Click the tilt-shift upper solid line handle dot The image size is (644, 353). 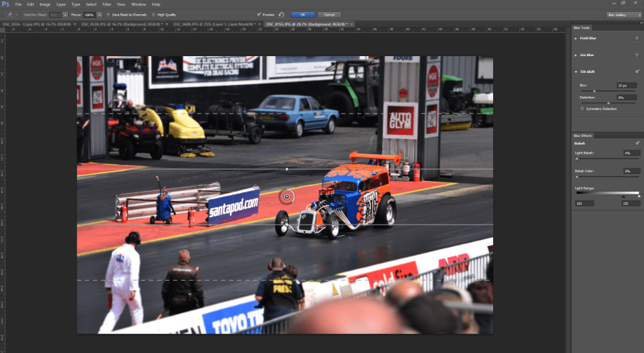point(287,169)
